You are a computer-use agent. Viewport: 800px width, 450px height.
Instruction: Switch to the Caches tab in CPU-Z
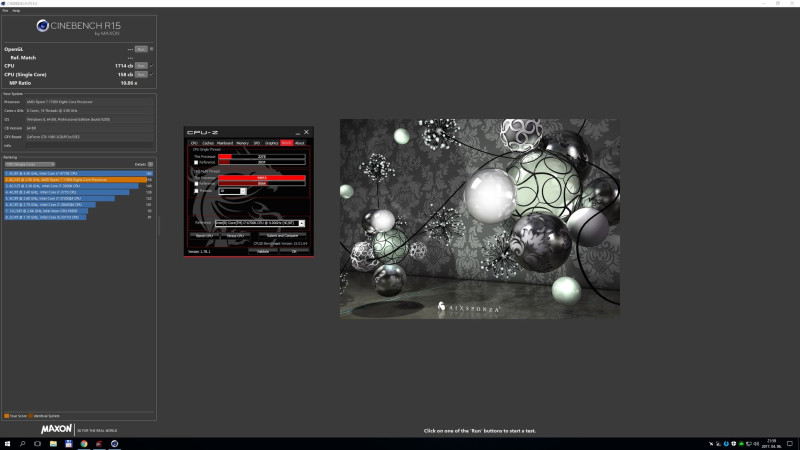(x=208, y=143)
